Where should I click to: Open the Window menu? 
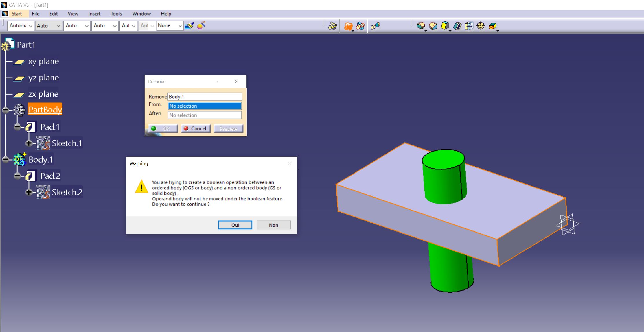(141, 14)
